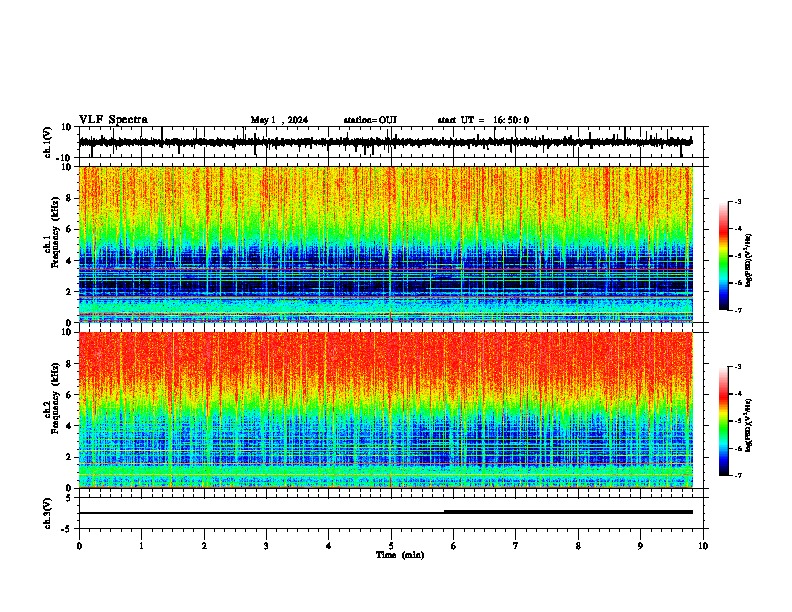792x612 pixels.
Task: Click the "-7" label on ch.1 colorbar
Action: 738,310
